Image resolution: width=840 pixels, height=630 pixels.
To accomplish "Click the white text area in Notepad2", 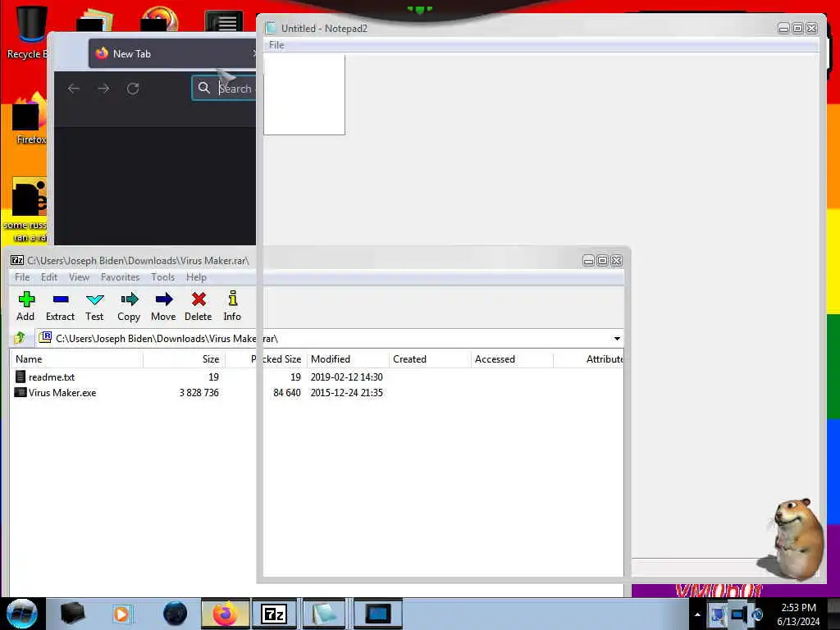I will click(304, 94).
